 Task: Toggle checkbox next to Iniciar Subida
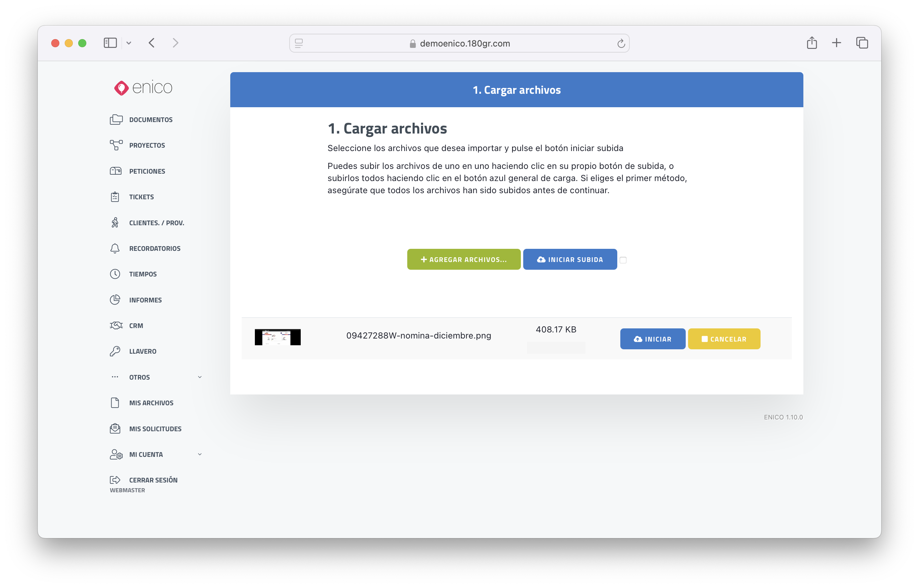(x=623, y=260)
